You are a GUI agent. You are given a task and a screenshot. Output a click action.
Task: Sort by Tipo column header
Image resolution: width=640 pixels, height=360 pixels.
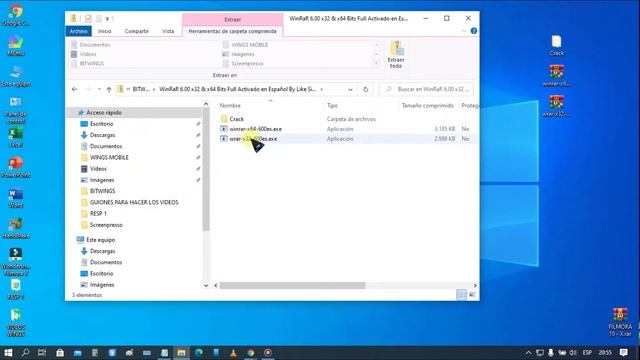(x=332, y=106)
